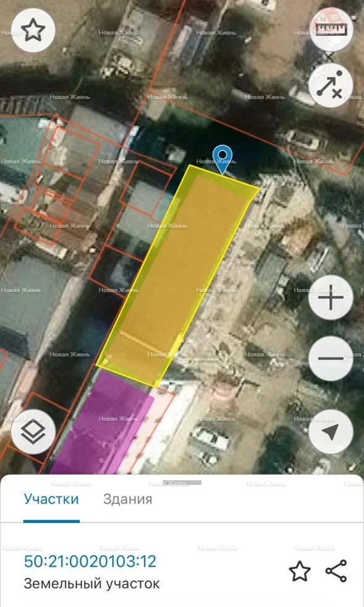Zoom out with the minus button
This screenshot has height=607, width=364.
[331, 358]
